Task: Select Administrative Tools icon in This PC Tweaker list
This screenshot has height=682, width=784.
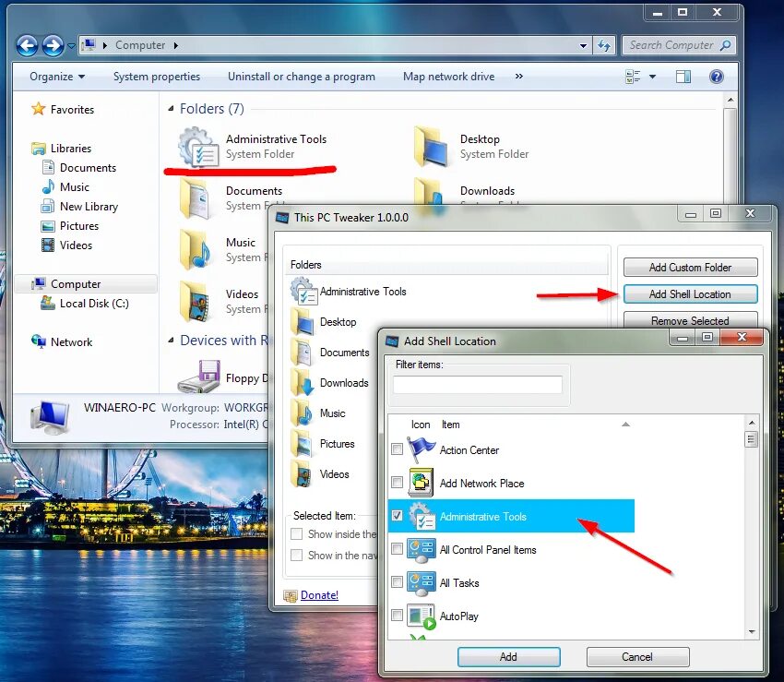Action: coord(303,291)
